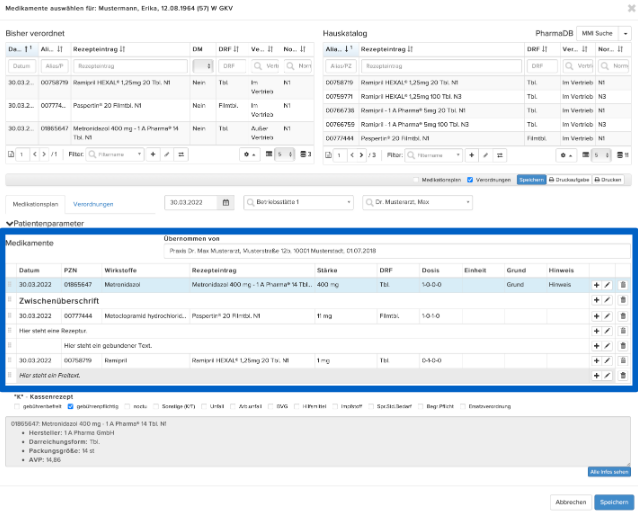Open the Betriebsstätte 1 dropdown

(298, 202)
